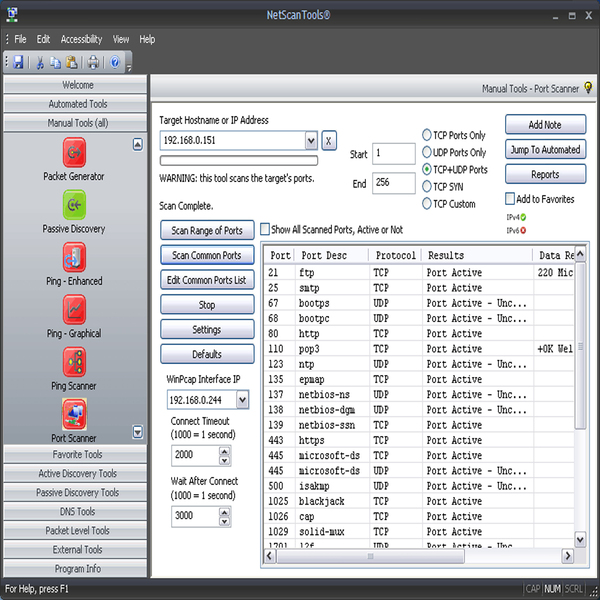
Task: Select the port 80 http row
Action: click(419, 334)
